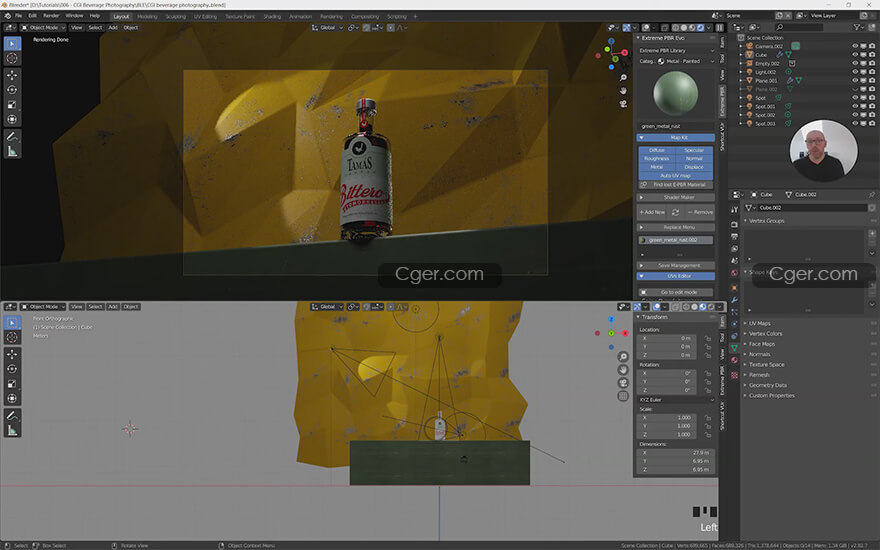Switch perspective/orthographic grid icon in bottom viewport
880x550 pixels.
click(623, 396)
